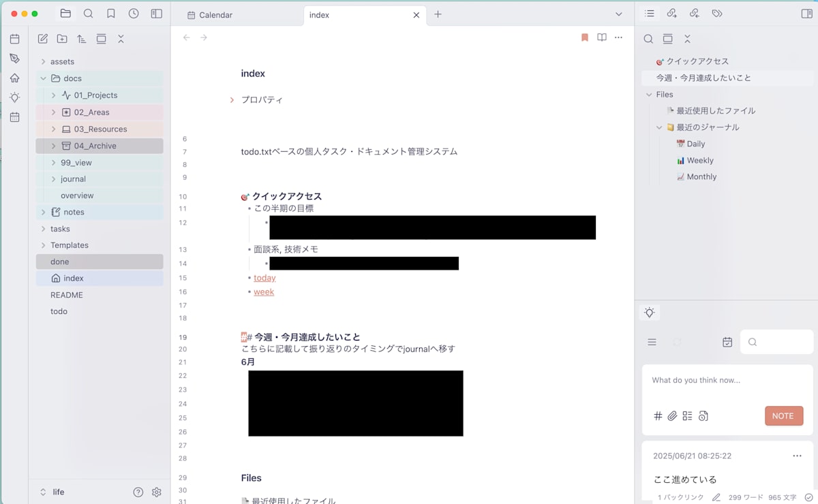Click the bottom calendar ribbon icon
818x504 pixels.
pos(14,117)
